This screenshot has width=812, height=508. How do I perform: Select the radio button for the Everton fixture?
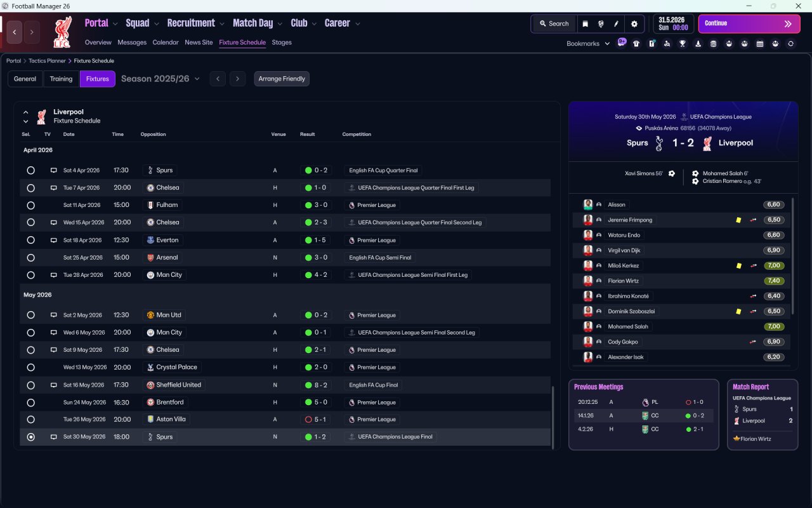[x=30, y=240]
